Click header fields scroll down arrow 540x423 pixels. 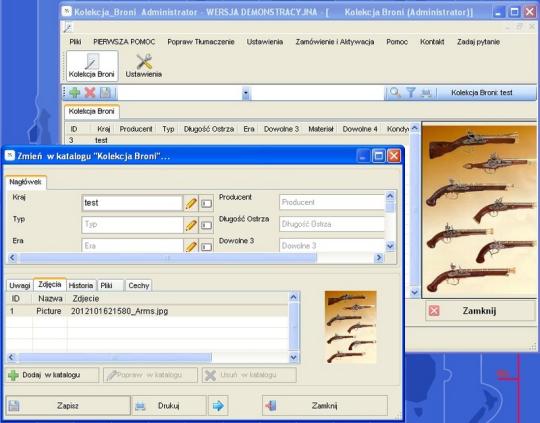coord(390,246)
